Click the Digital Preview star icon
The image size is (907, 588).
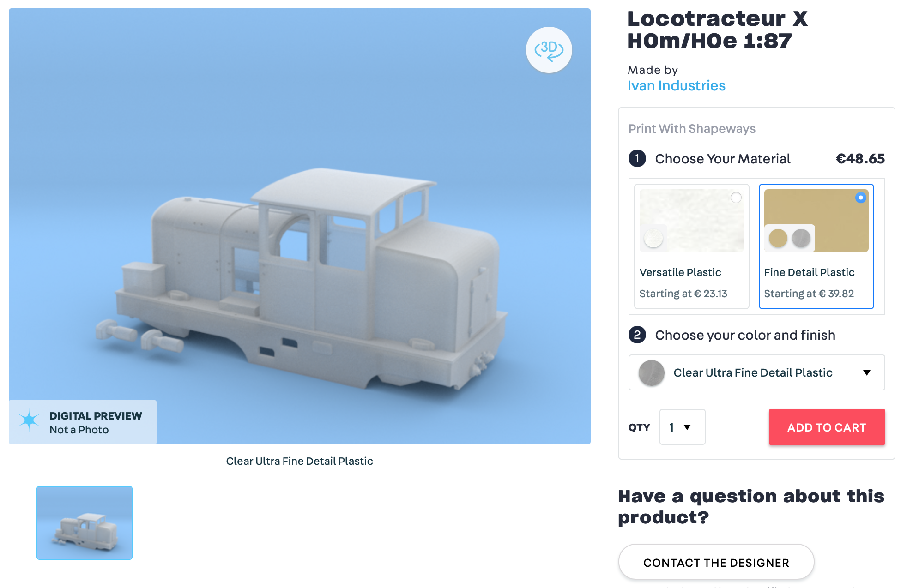pyautogui.click(x=29, y=420)
